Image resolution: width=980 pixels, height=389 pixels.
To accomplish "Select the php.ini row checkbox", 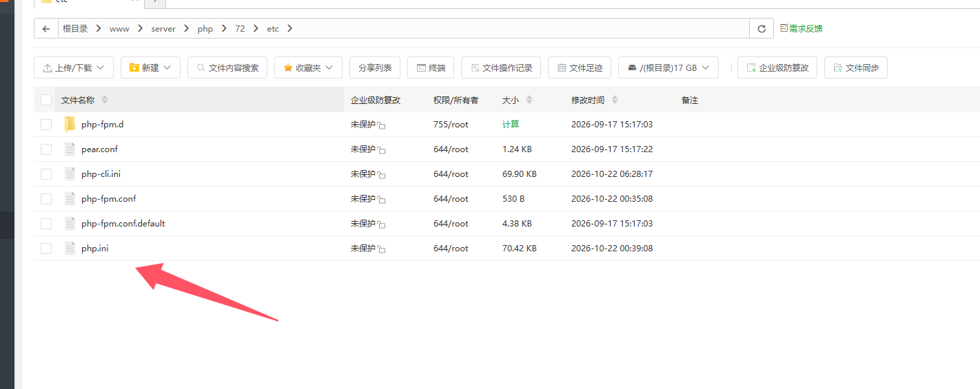I will point(46,249).
